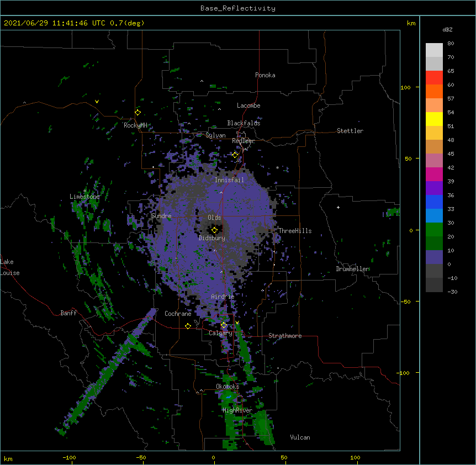Select the Didsbury label
The height and width of the screenshot is (465, 476).
point(212,238)
